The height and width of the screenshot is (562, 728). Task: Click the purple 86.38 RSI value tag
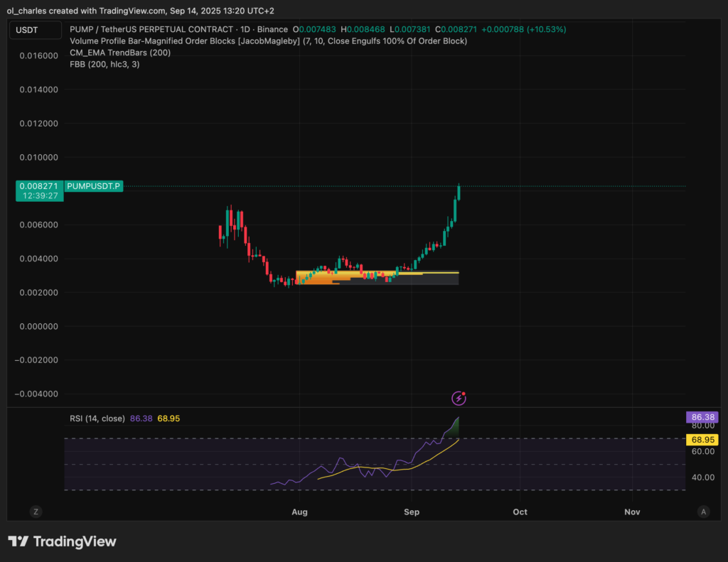(x=701, y=417)
